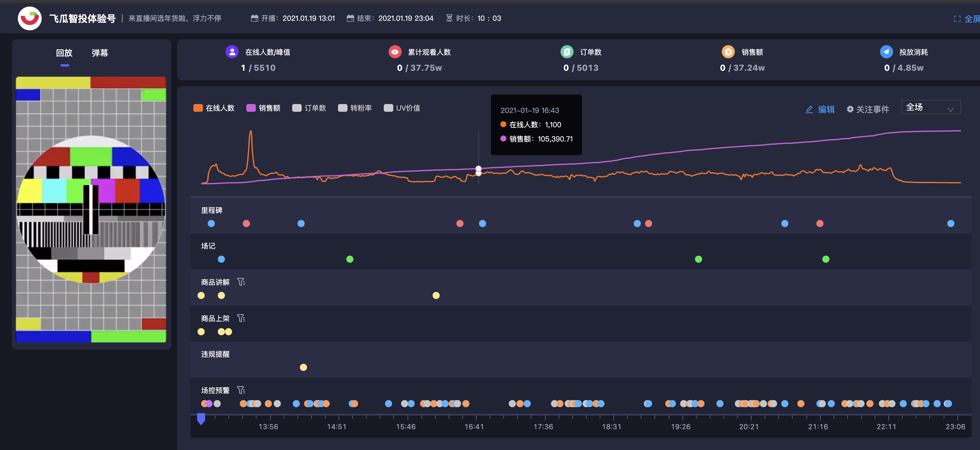This screenshot has height=450, width=980.
Task: Click the 全屏 fullscreen icon
Action: [x=957, y=19]
